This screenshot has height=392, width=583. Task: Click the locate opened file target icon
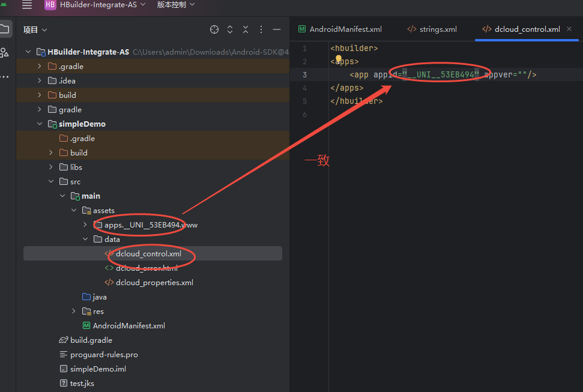pyautogui.click(x=214, y=29)
